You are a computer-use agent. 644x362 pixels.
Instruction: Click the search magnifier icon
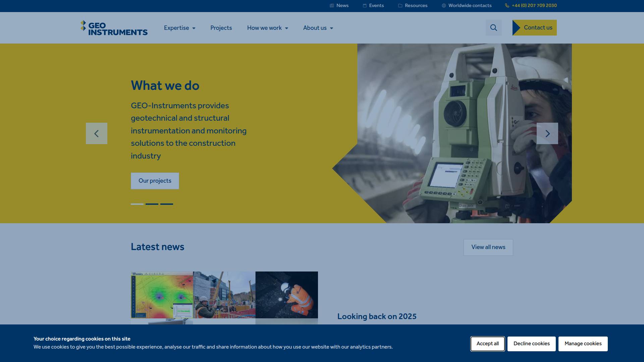pyautogui.click(x=493, y=28)
